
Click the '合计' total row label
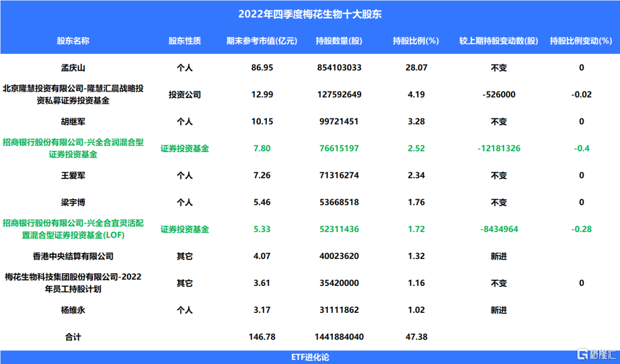(73, 336)
